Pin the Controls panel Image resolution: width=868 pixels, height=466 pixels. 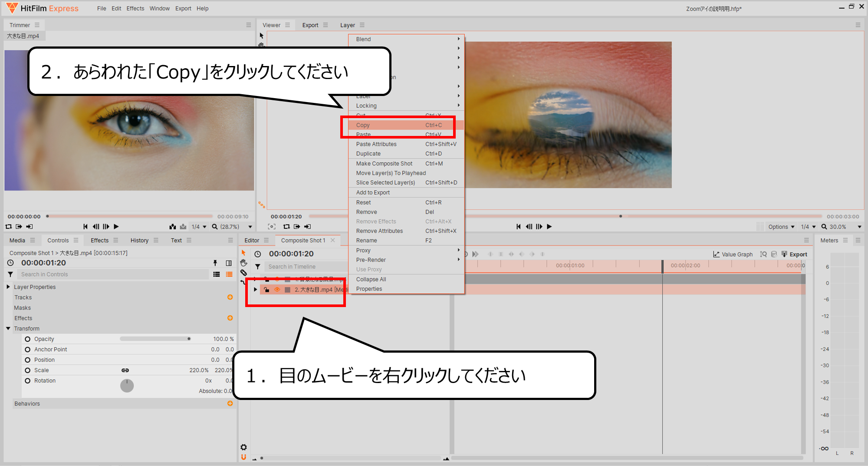point(215,263)
